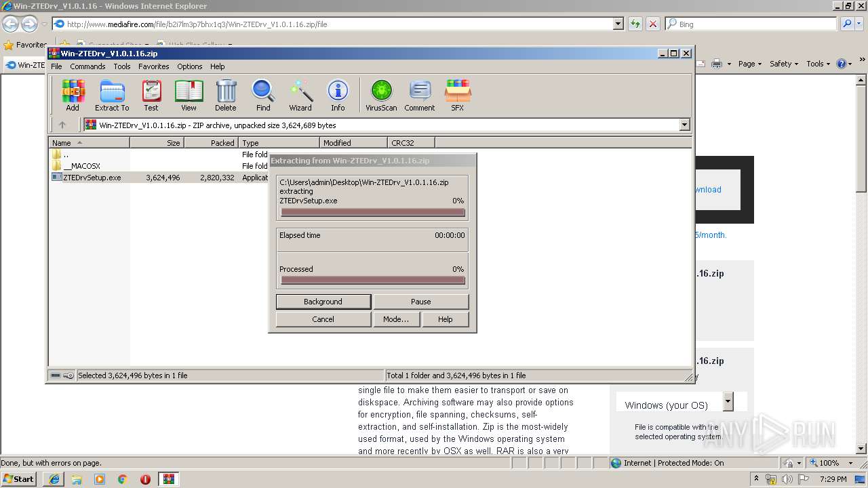Click the Processed total progress bar
The image size is (868, 488).
coord(373,281)
